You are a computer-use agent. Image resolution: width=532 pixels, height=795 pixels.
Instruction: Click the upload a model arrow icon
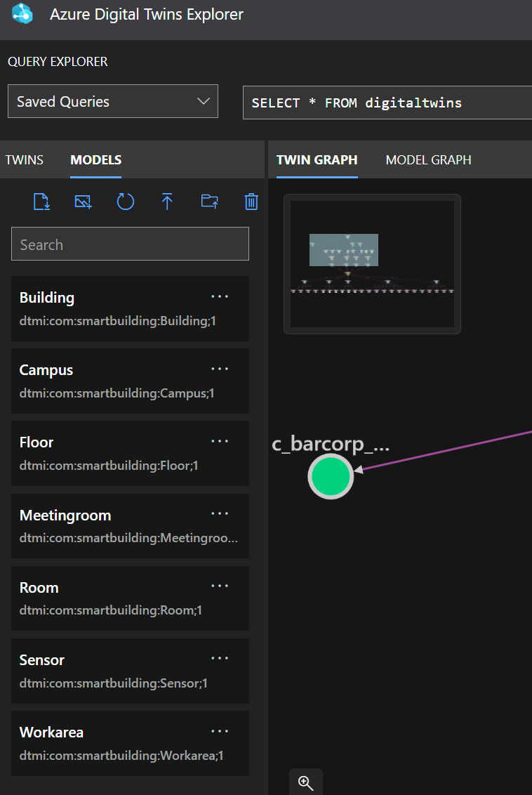pos(167,202)
